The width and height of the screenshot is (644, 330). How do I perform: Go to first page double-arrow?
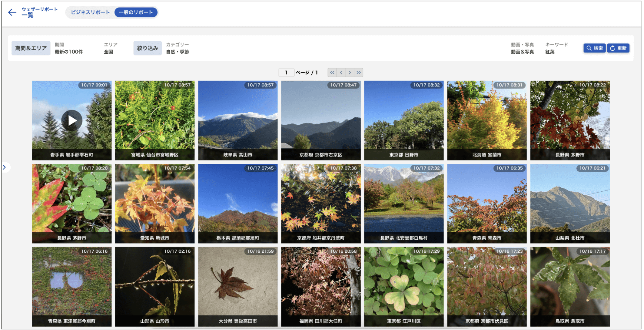pos(332,72)
